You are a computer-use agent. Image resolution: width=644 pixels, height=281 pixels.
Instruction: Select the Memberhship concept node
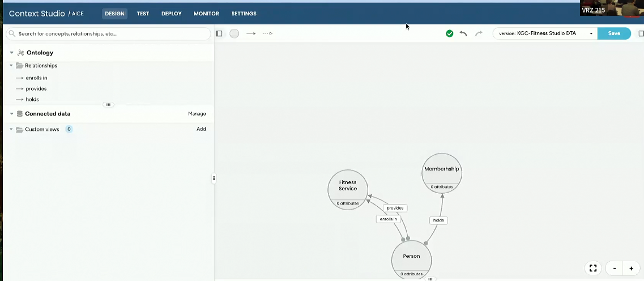pyautogui.click(x=442, y=173)
